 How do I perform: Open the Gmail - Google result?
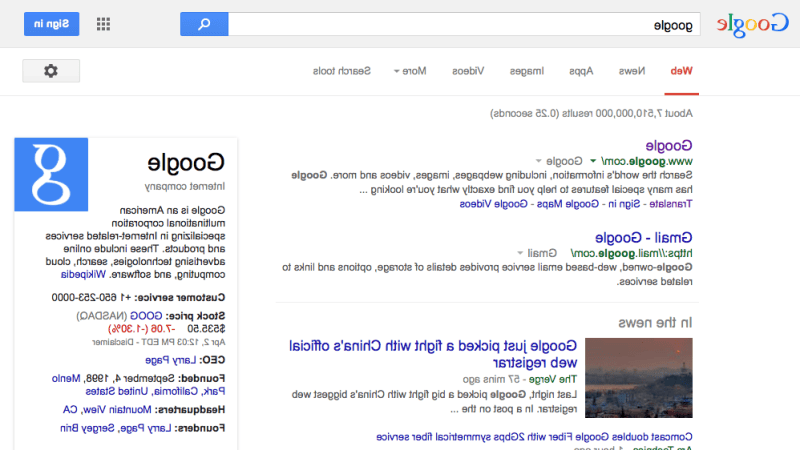pos(643,237)
